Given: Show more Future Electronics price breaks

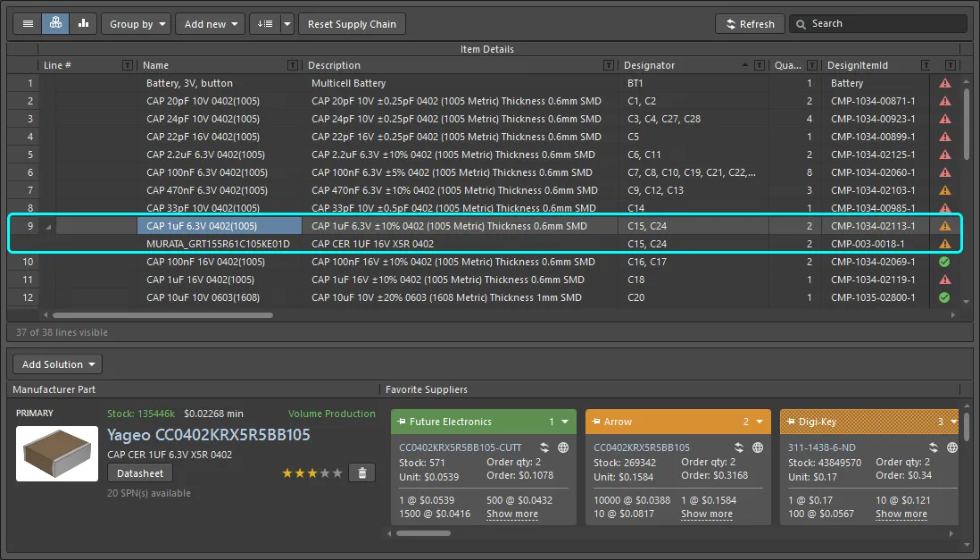Looking at the screenshot, I should coord(512,514).
